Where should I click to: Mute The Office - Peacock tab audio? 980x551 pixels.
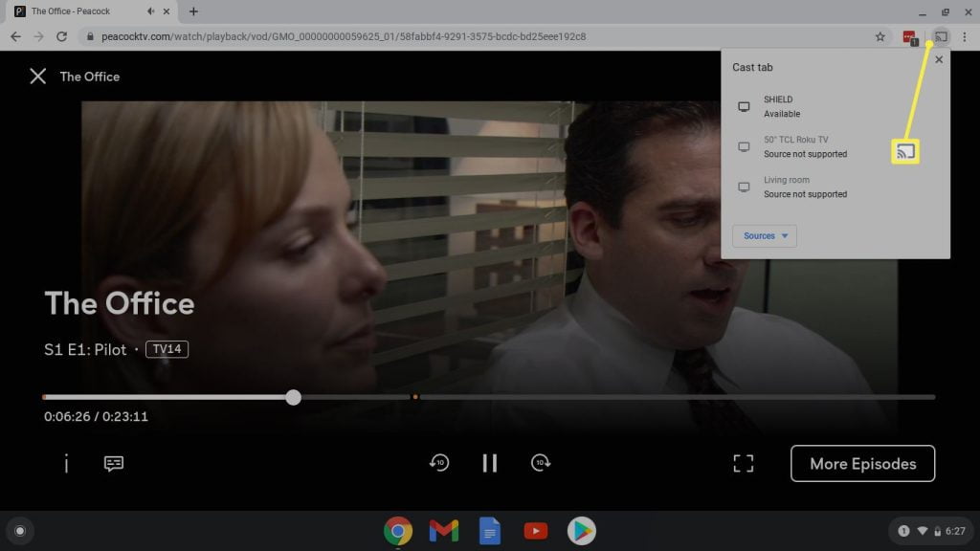point(150,11)
